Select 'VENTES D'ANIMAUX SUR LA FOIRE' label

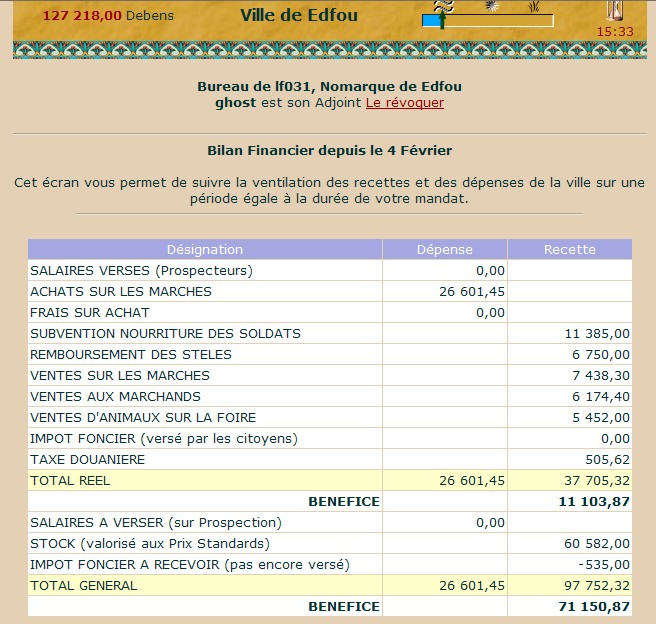(x=143, y=417)
